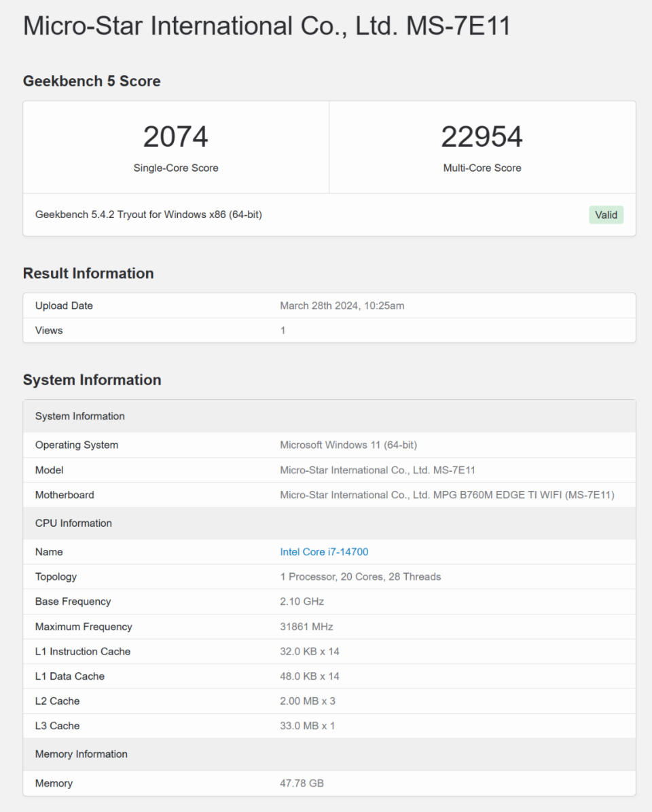The image size is (652, 812).
Task: Click the green Valid badge
Action: pos(606,215)
